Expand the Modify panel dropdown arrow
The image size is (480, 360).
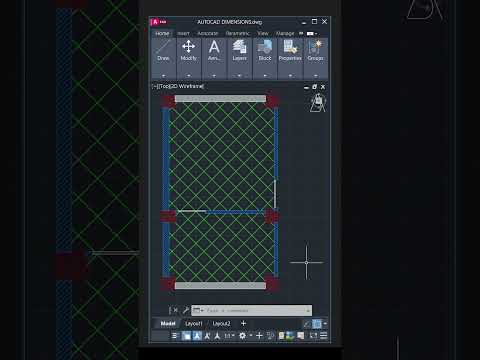coord(189,76)
